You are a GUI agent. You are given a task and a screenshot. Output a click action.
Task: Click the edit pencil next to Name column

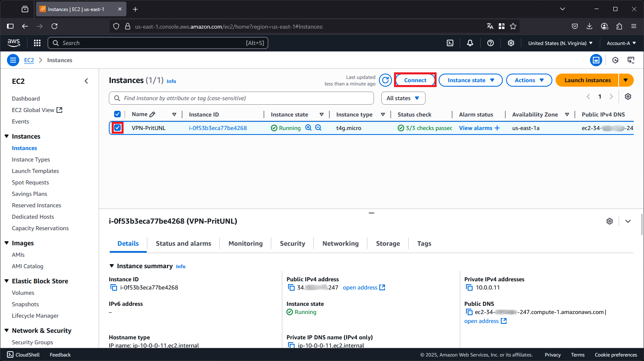152,114
